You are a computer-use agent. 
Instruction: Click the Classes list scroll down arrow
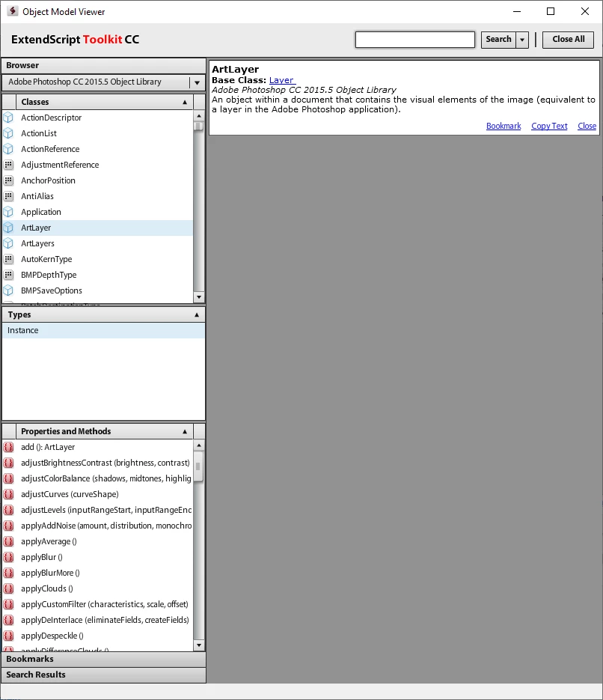199,297
